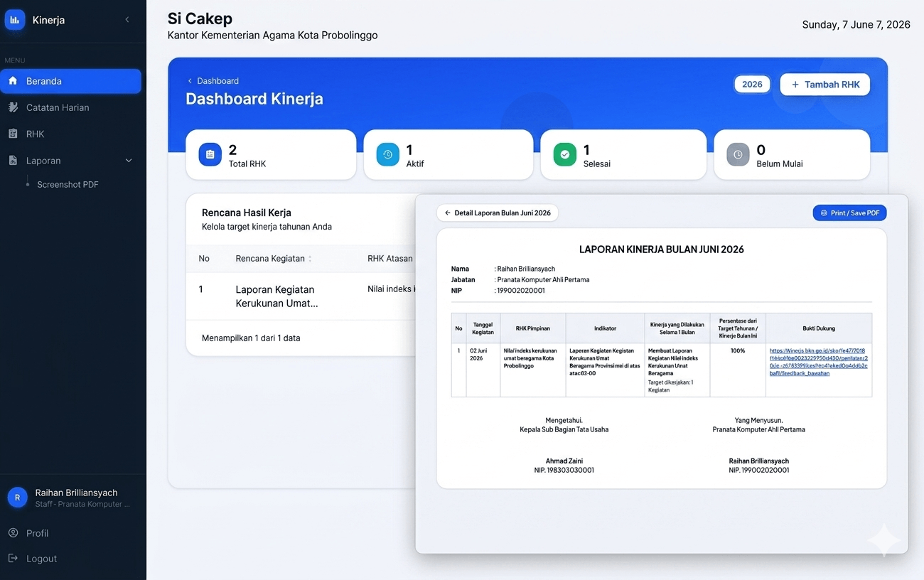This screenshot has width=924, height=580.
Task: Open Beranda in the sidebar menu
Action: pyautogui.click(x=70, y=81)
